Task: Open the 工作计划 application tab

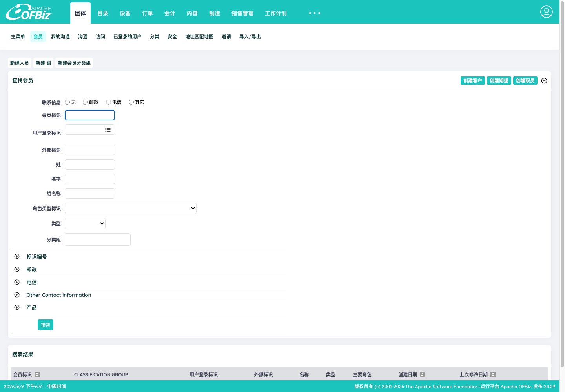Action: click(x=276, y=13)
